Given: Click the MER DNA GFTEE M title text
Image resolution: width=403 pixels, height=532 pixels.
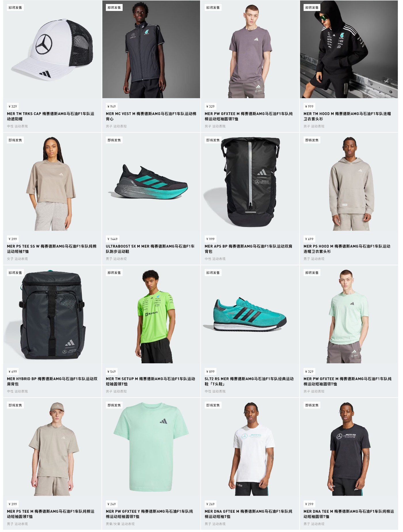Looking at the screenshot, I should [248, 514].
